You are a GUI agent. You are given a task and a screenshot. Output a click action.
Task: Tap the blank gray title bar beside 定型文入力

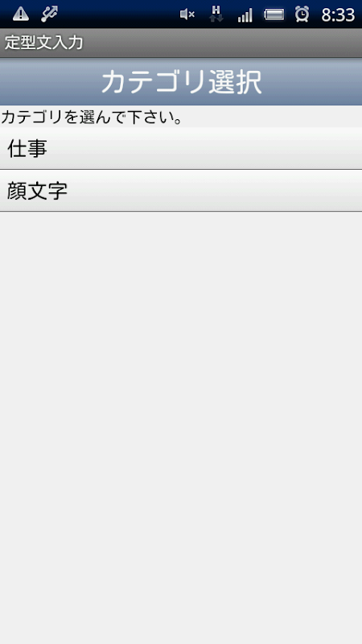(224, 43)
